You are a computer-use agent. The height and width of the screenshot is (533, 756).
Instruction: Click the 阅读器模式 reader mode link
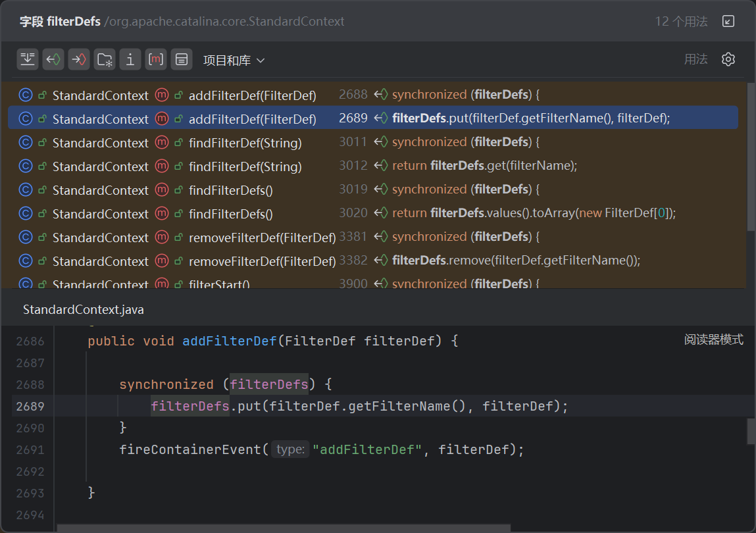(713, 340)
